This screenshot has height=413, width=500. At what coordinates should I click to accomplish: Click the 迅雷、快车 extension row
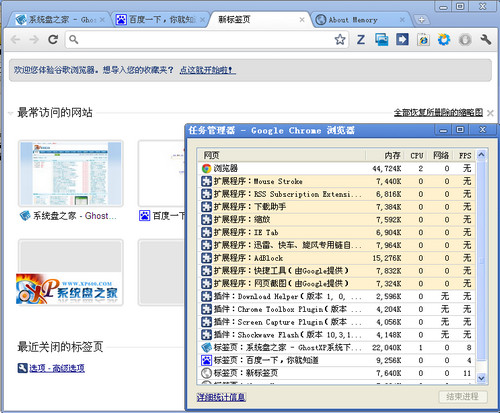pos(337,245)
